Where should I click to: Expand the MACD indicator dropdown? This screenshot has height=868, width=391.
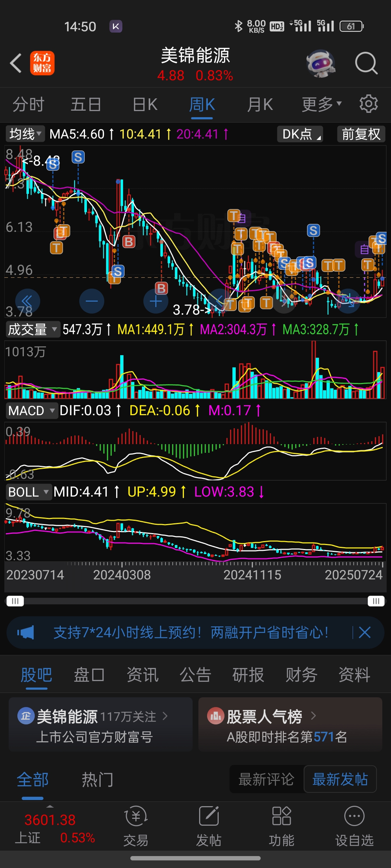click(x=32, y=411)
